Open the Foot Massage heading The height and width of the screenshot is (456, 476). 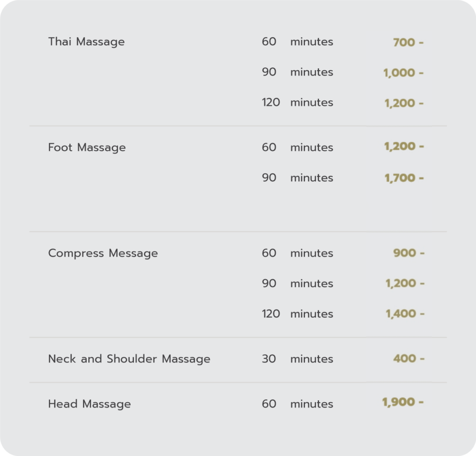(x=87, y=147)
